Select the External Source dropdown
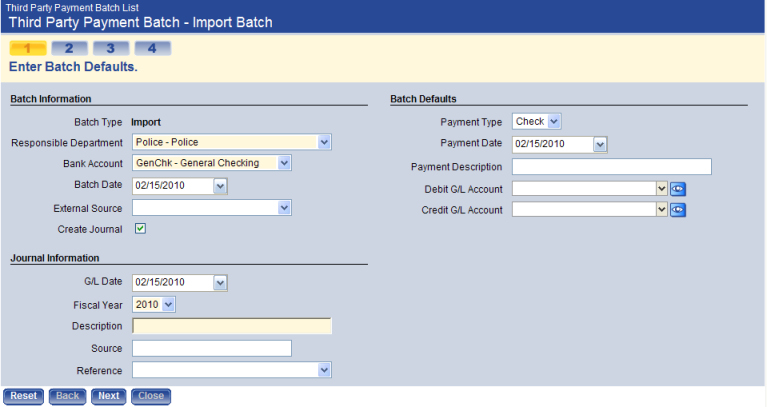 tap(285, 207)
